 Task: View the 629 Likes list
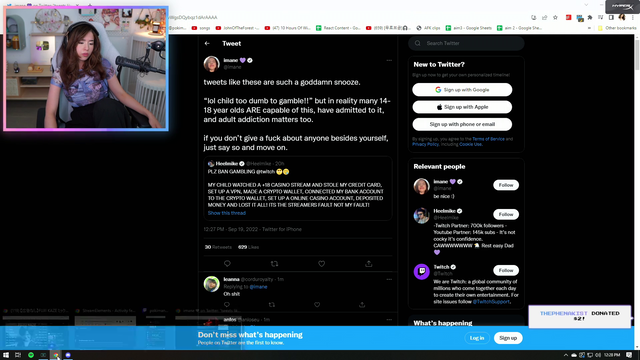pos(248,247)
